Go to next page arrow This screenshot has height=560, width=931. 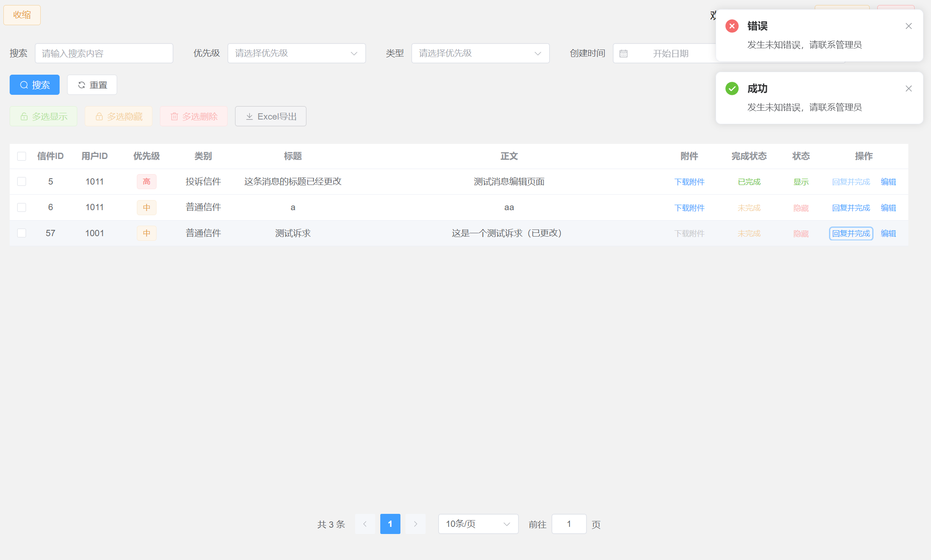point(415,524)
